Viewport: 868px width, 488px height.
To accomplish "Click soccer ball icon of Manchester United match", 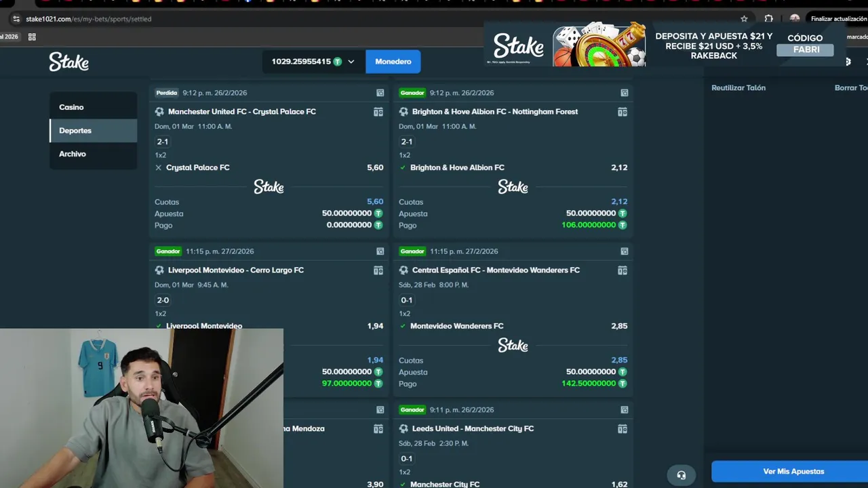I will tap(159, 112).
